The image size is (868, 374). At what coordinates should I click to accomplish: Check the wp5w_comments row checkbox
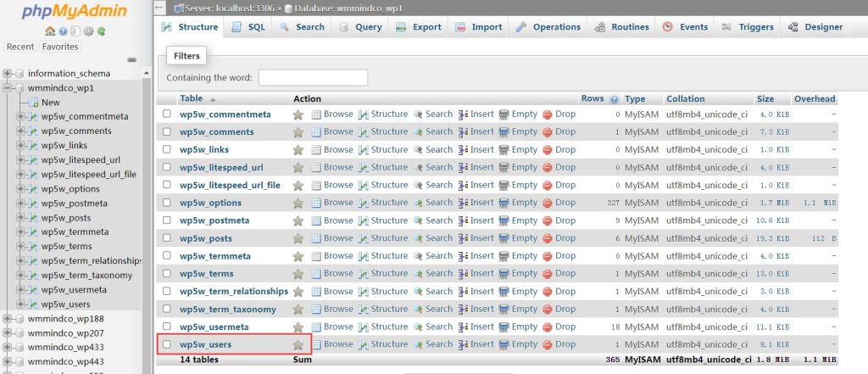coord(167,131)
